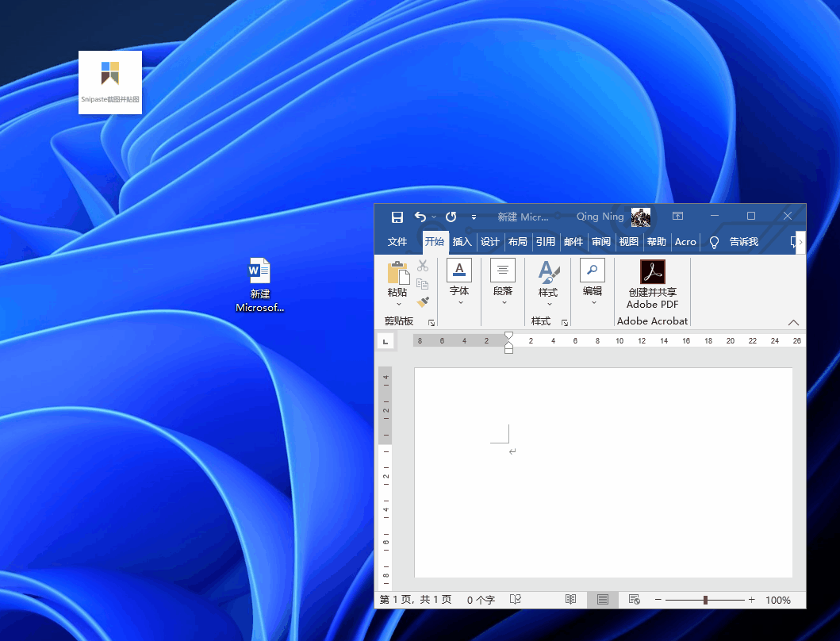
Task: Click the first line indent ruler marker
Action: 509,336
